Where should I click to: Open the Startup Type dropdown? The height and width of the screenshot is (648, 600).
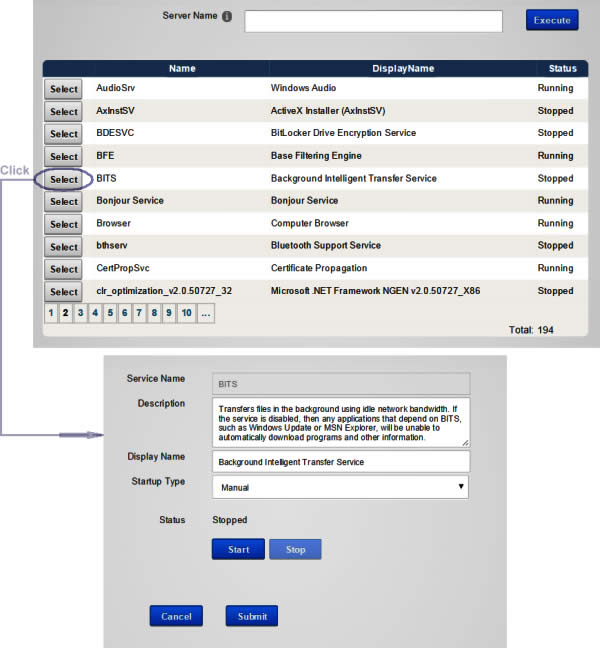[x=340, y=487]
